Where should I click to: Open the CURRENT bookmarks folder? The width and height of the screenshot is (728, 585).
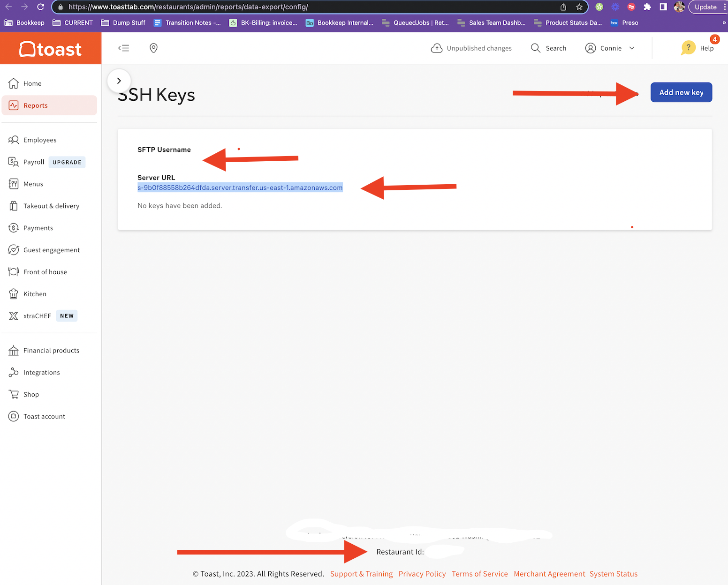point(73,22)
